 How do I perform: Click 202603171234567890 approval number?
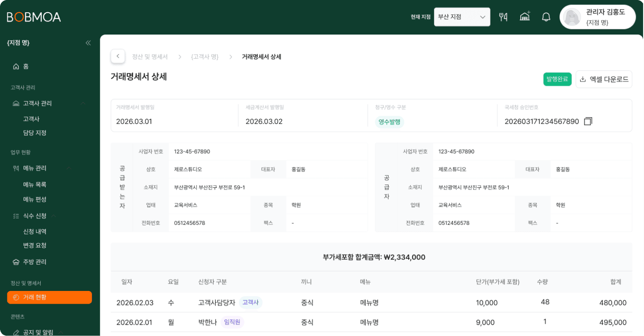542,122
